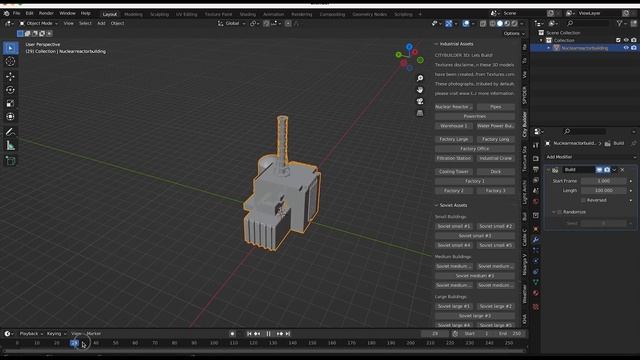Screen dimensions: 640x360
Task: Hide Nuclearreactorbuilding with its eye icon
Action: tap(626, 48)
